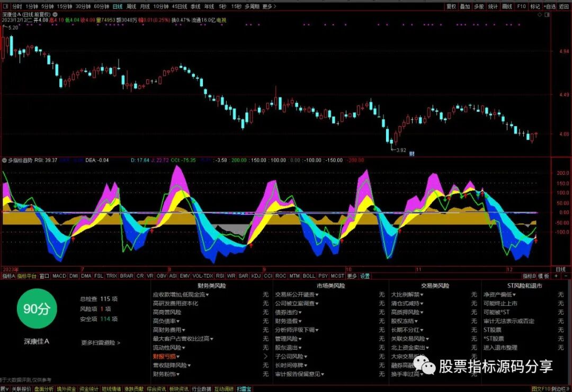Viewport: 572px width, 392px height.
Task: Select the VOL-TDX indicator
Action: 202,276
